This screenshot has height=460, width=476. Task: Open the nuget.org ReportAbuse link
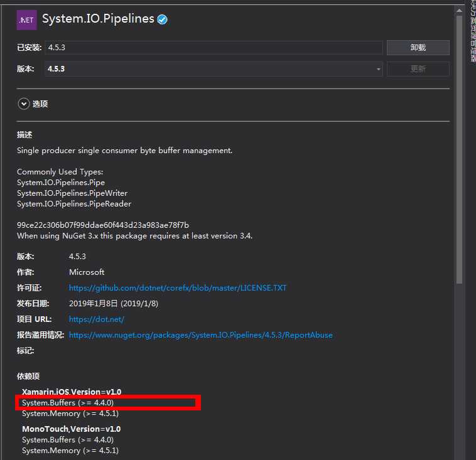coord(201,335)
